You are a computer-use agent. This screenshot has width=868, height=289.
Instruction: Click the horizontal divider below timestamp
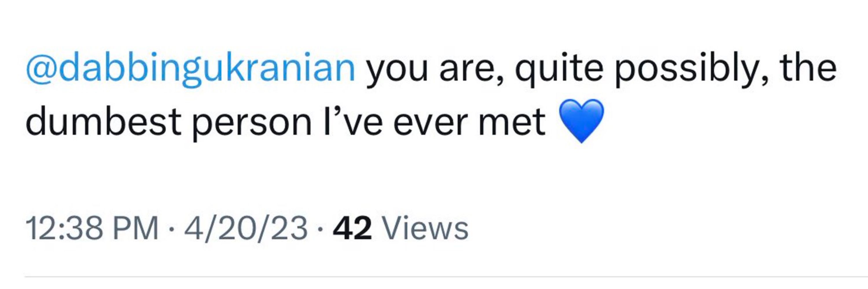point(446,277)
